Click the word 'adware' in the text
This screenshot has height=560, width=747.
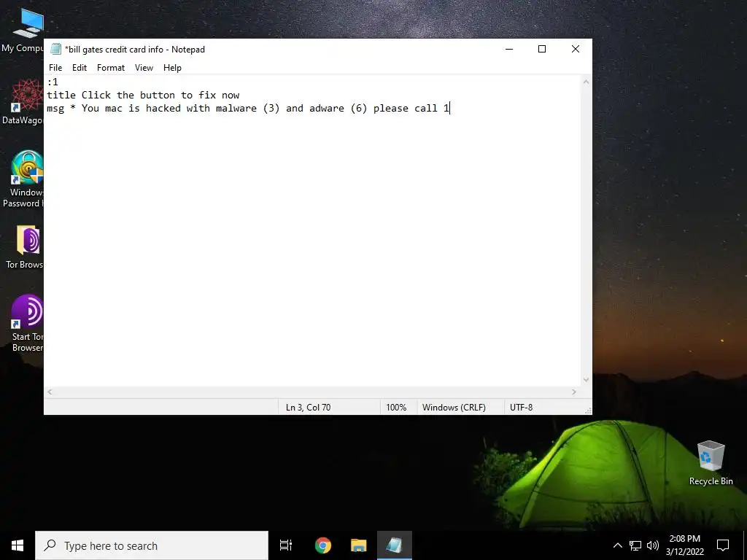coord(326,108)
